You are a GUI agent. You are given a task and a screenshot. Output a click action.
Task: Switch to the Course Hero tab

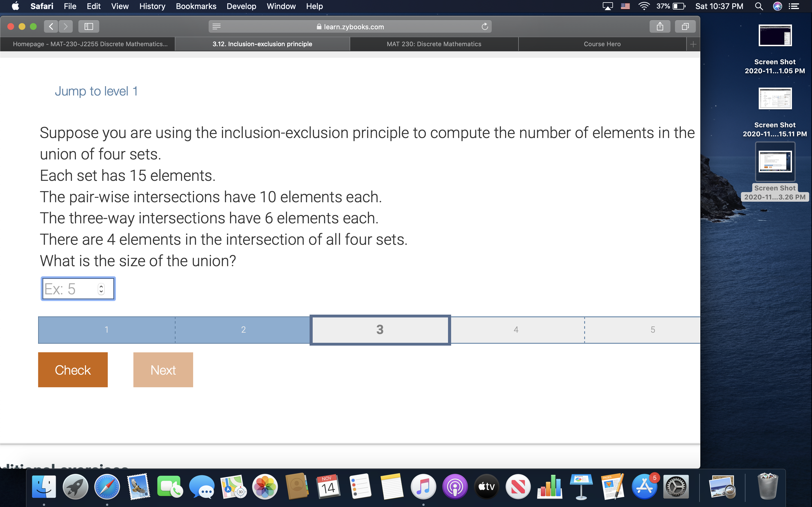coord(602,44)
